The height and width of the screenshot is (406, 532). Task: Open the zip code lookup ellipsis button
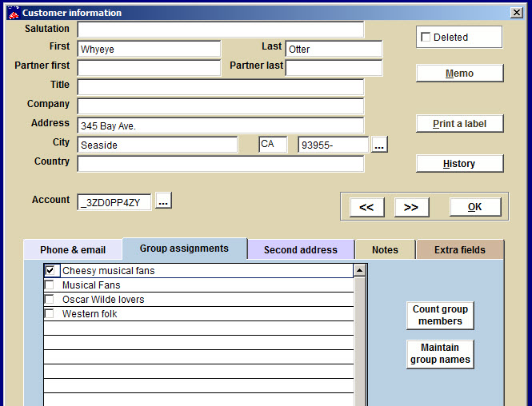tap(379, 145)
